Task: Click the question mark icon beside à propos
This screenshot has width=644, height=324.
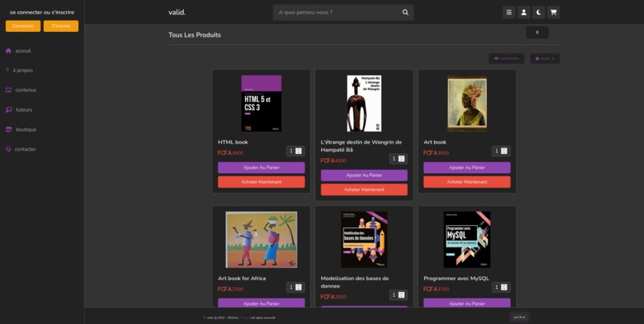Action: tap(7, 70)
